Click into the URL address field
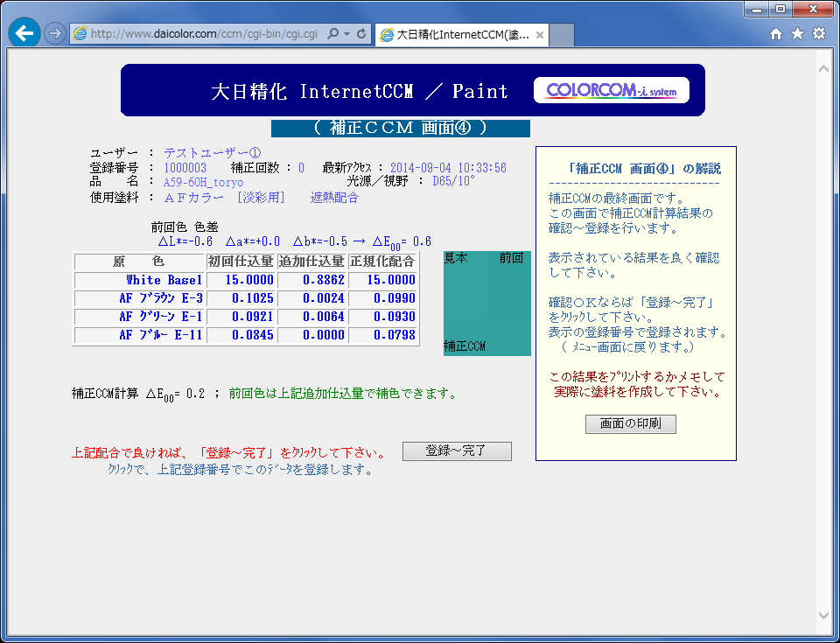This screenshot has height=643, width=840. coord(204,34)
